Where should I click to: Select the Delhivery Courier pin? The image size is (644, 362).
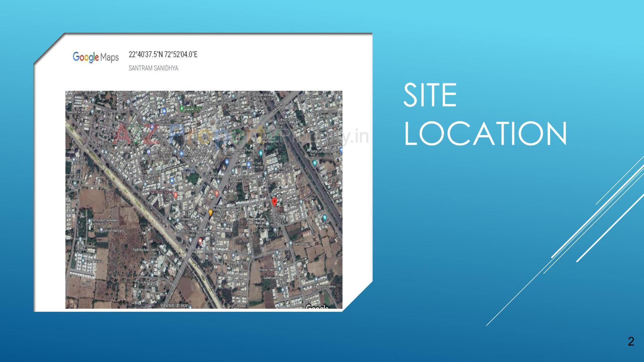tap(275, 122)
